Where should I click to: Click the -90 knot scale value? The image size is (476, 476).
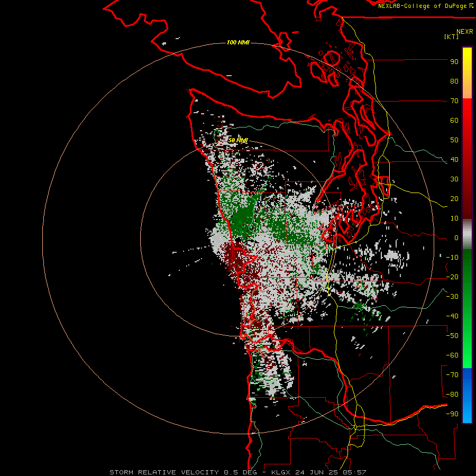click(x=452, y=414)
